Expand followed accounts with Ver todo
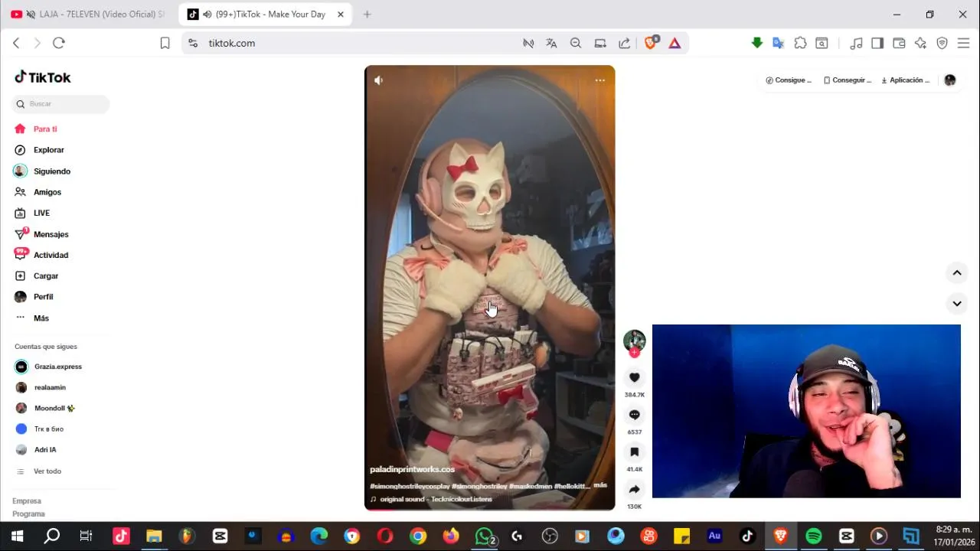This screenshot has height=551, width=980. 47,471
